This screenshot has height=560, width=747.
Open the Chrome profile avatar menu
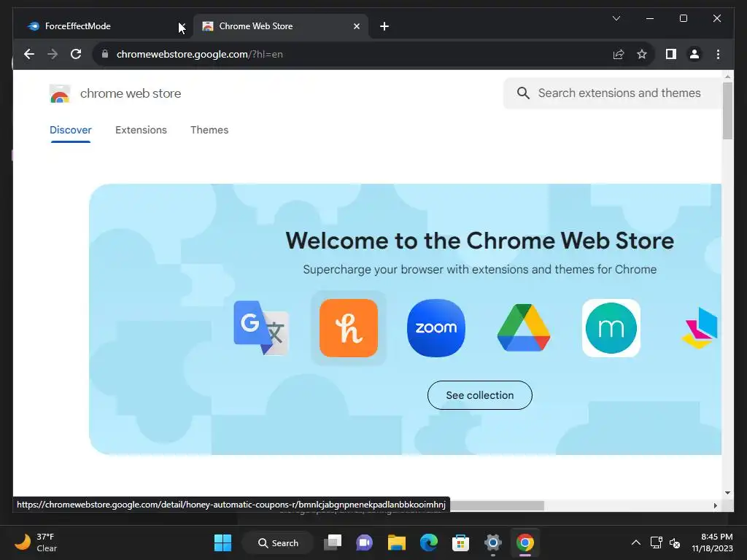coord(694,54)
